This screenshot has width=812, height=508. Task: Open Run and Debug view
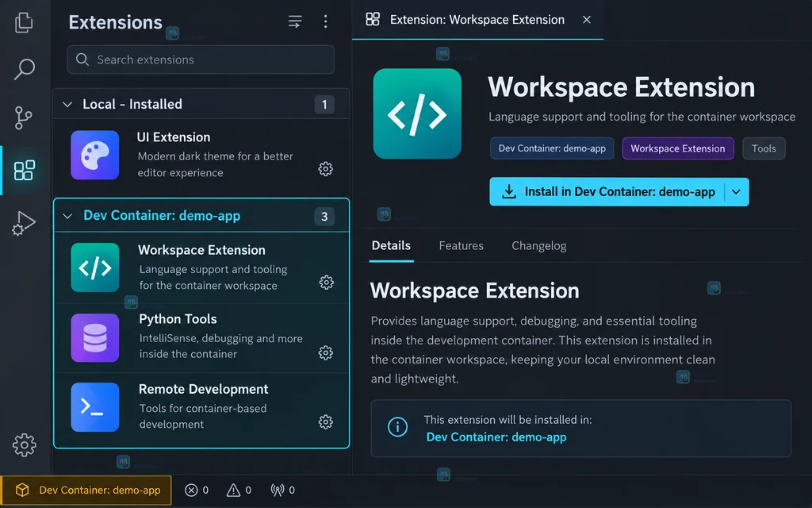24,223
